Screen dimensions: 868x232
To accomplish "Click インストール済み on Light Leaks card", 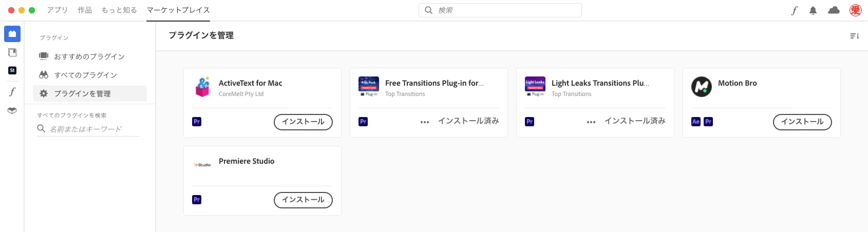I will 635,121.
